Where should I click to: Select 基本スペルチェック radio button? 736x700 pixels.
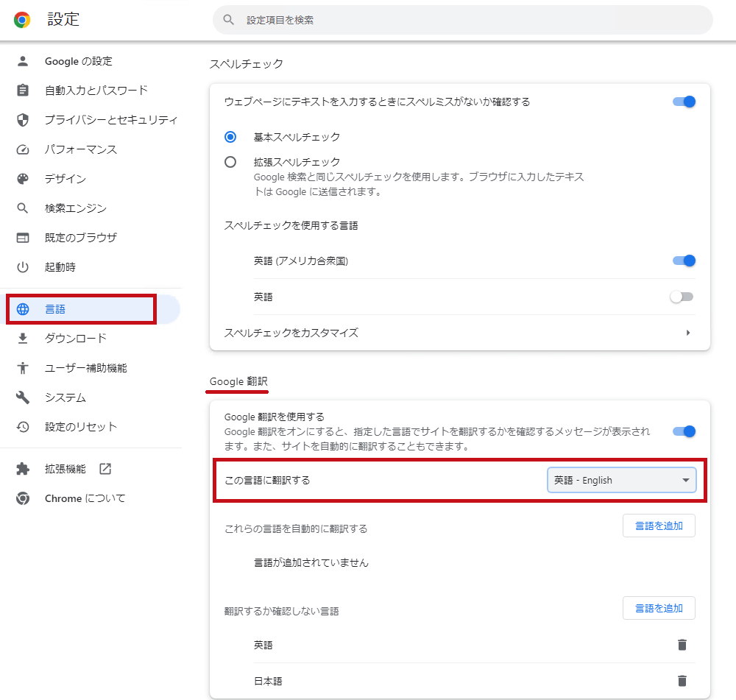click(x=230, y=137)
